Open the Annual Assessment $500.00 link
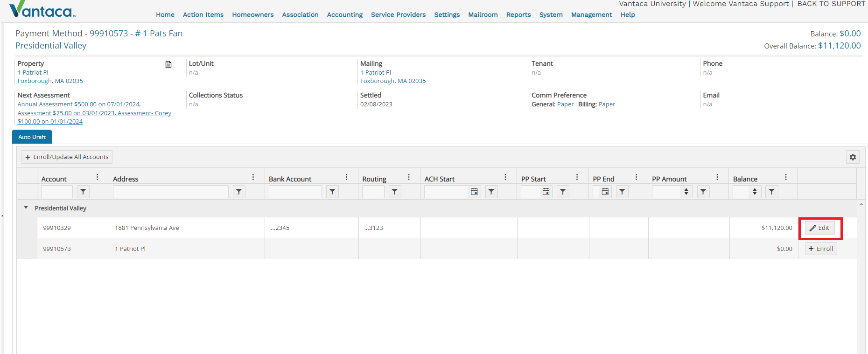 (79, 104)
